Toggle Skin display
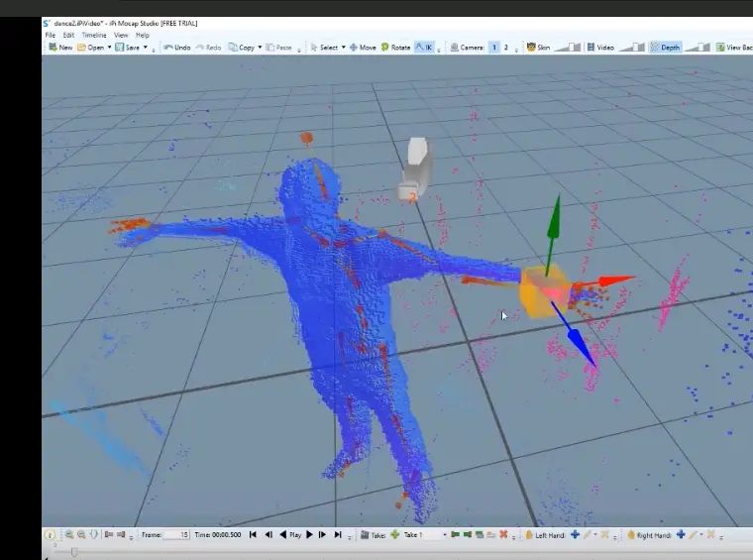This screenshot has height=560, width=753. [538, 47]
